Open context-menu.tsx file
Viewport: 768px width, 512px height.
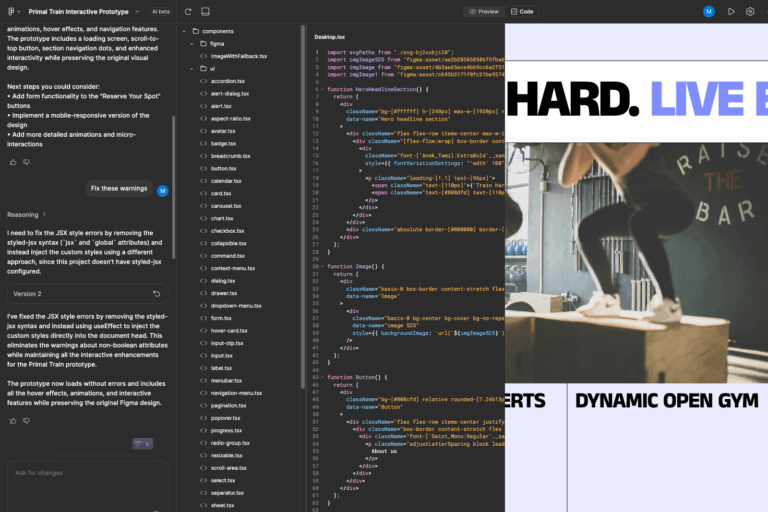(x=233, y=268)
